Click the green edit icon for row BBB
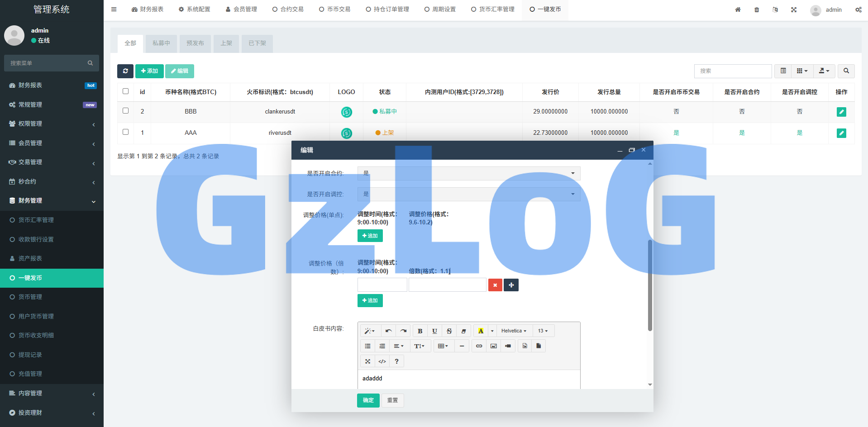The height and width of the screenshot is (427, 868). 841,112
